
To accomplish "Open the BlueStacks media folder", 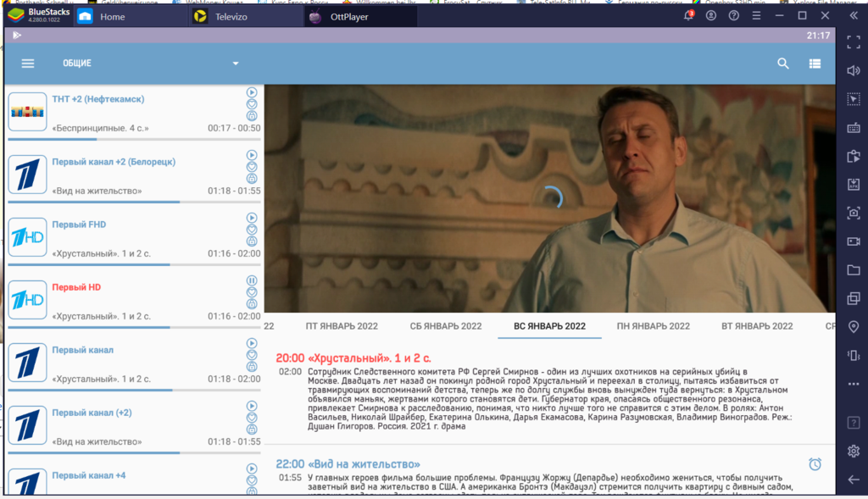I will pyautogui.click(x=854, y=270).
